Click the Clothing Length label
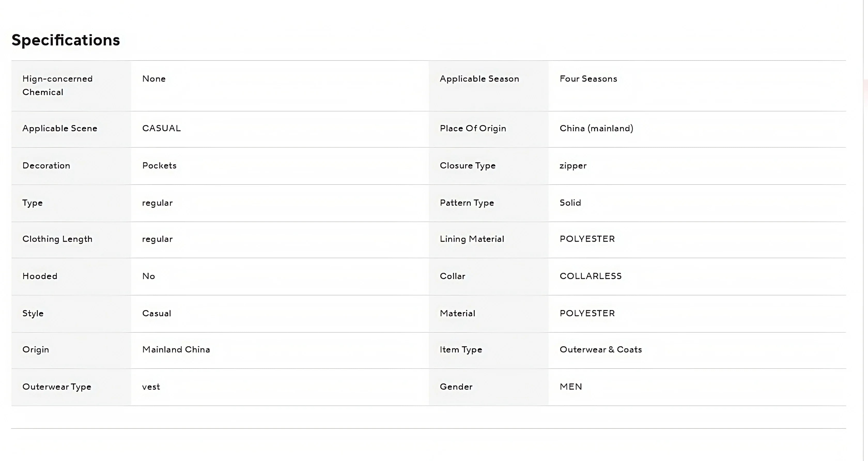868x461 pixels. pyautogui.click(x=57, y=239)
